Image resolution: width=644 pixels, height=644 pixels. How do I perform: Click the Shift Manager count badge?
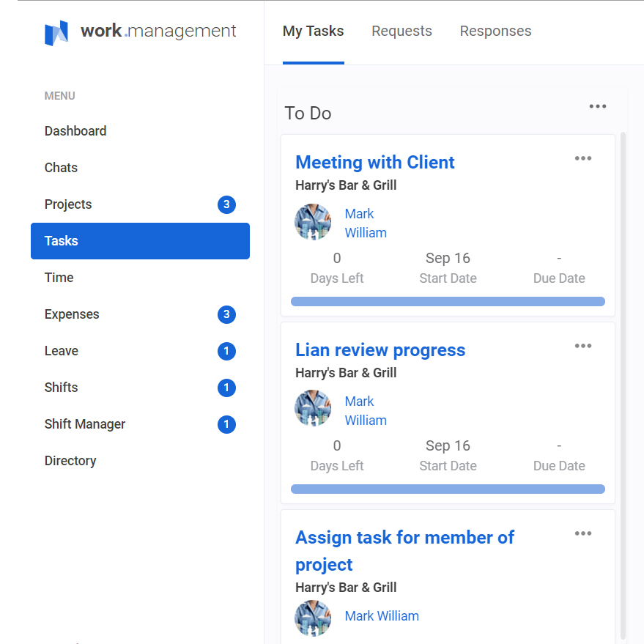(x=226, y=425)
